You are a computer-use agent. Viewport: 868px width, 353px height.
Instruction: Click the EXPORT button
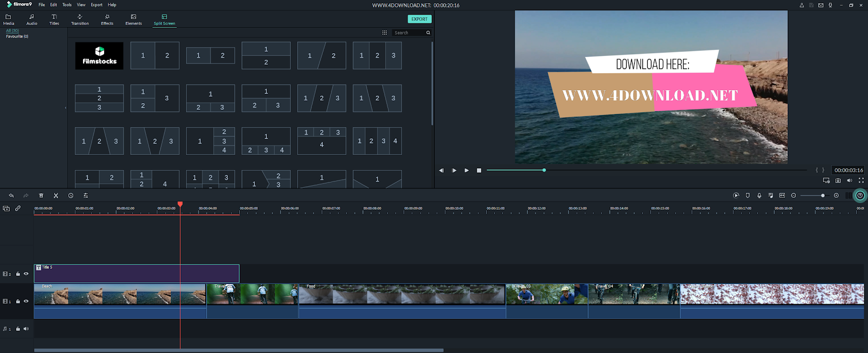(x=419, y=19)
